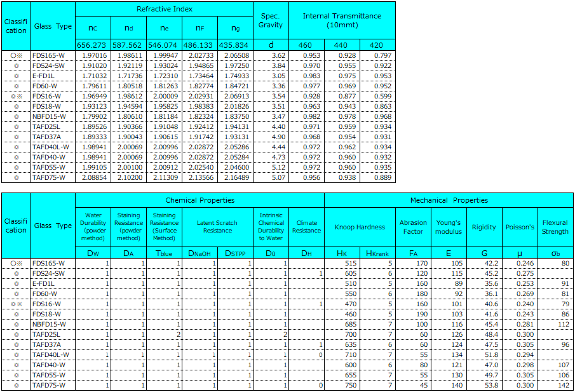Click the value 2.08854

point(95,177)
